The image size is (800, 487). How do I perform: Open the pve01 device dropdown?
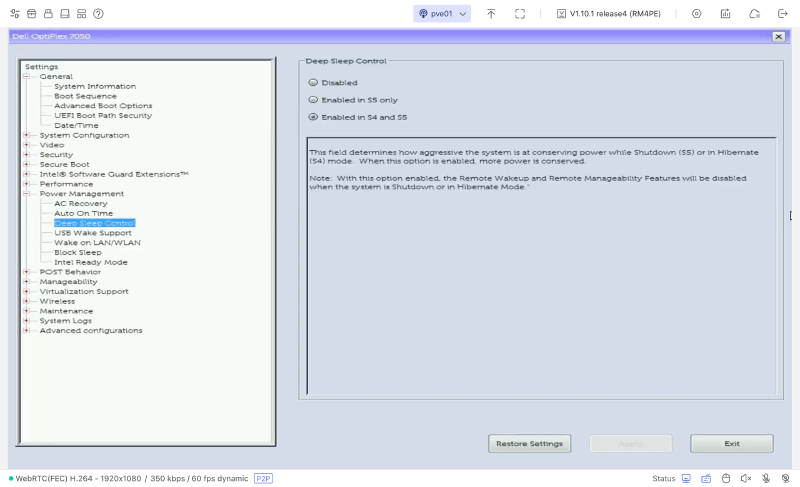[442, 14]
